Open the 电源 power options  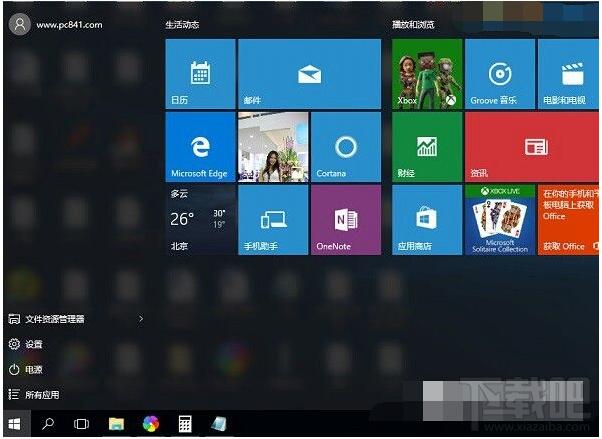pyautogui.click(x=34, y=369)
